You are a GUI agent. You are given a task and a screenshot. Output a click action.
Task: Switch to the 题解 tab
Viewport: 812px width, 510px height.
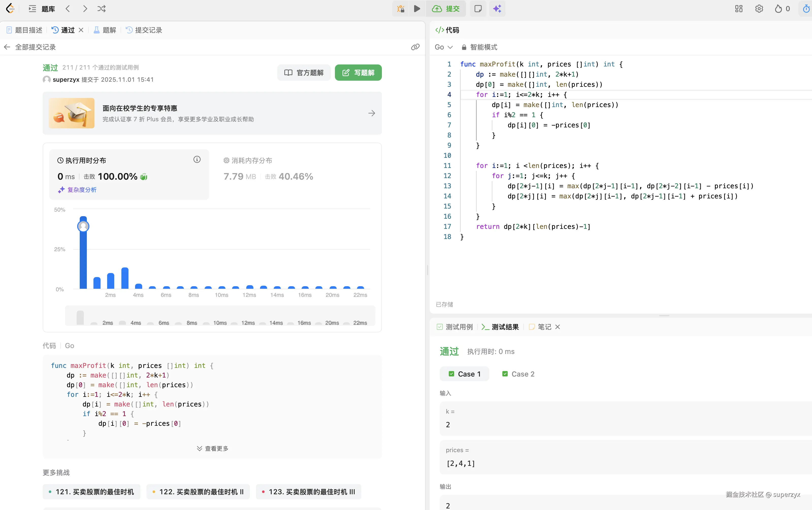pyautogui.click(x=105, y=30)
